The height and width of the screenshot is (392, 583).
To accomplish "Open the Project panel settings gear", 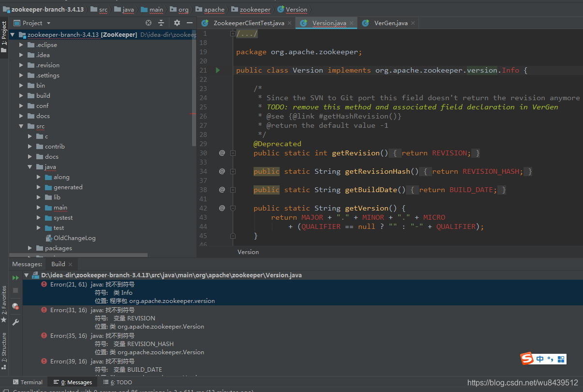I will click(x=177, y=23).
